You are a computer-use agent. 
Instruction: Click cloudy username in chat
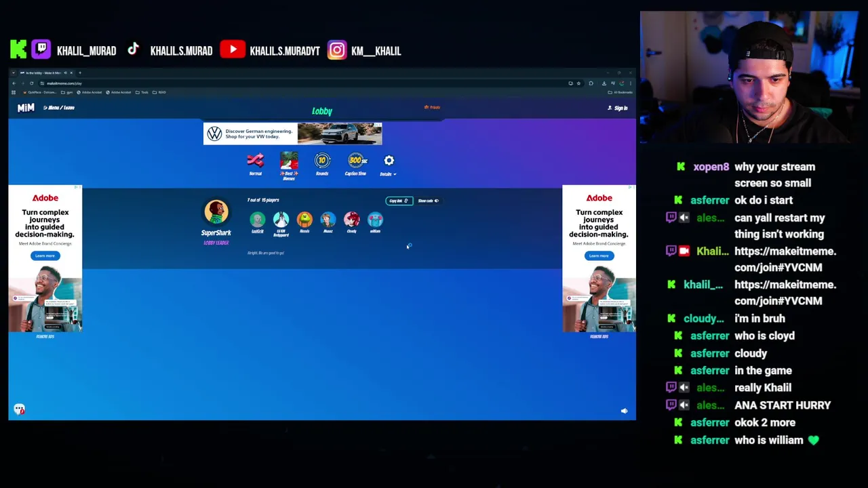pos(704,319)
